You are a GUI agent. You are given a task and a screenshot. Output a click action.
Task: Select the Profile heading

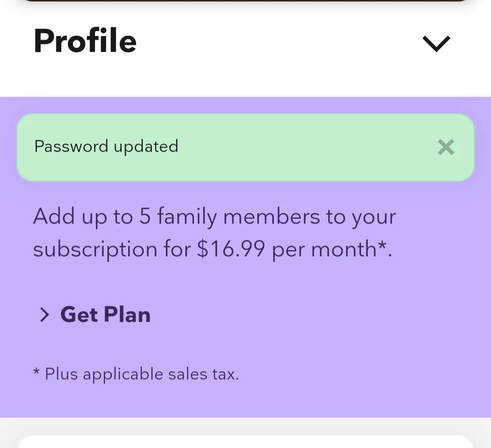(x=85, y=41)
